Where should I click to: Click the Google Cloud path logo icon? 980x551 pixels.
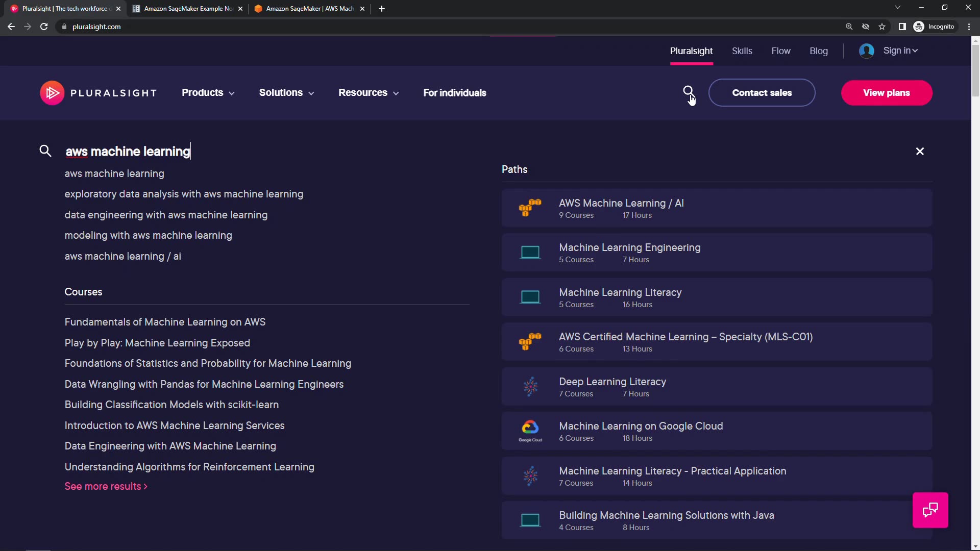pos(530,431)
